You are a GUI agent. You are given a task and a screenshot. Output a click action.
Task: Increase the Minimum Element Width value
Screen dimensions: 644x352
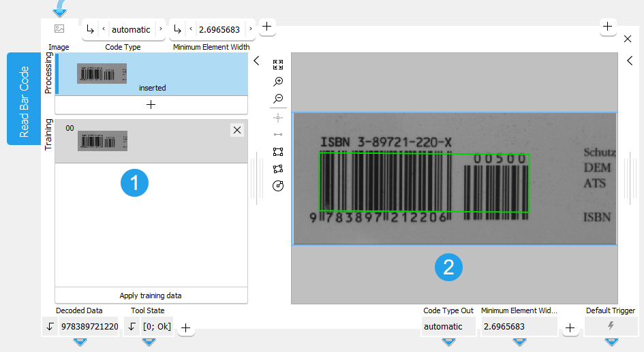(x=250, y=29)
